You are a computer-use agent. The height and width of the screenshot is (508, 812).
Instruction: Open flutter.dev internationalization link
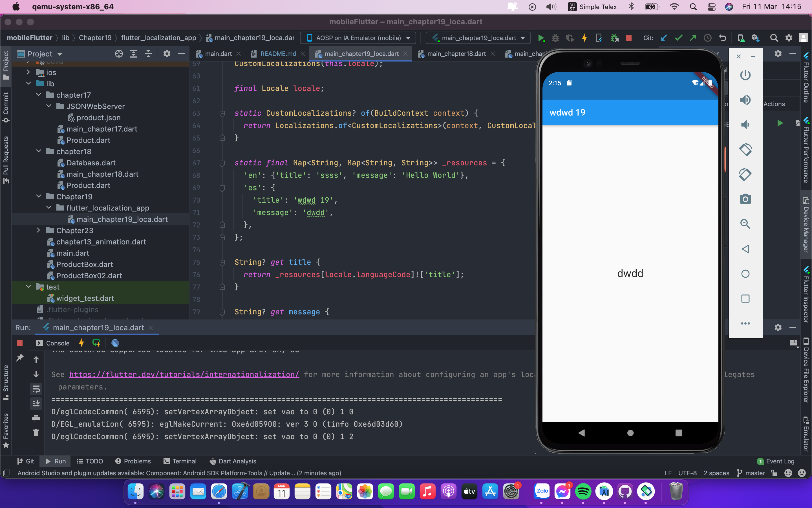coord(184,374)
